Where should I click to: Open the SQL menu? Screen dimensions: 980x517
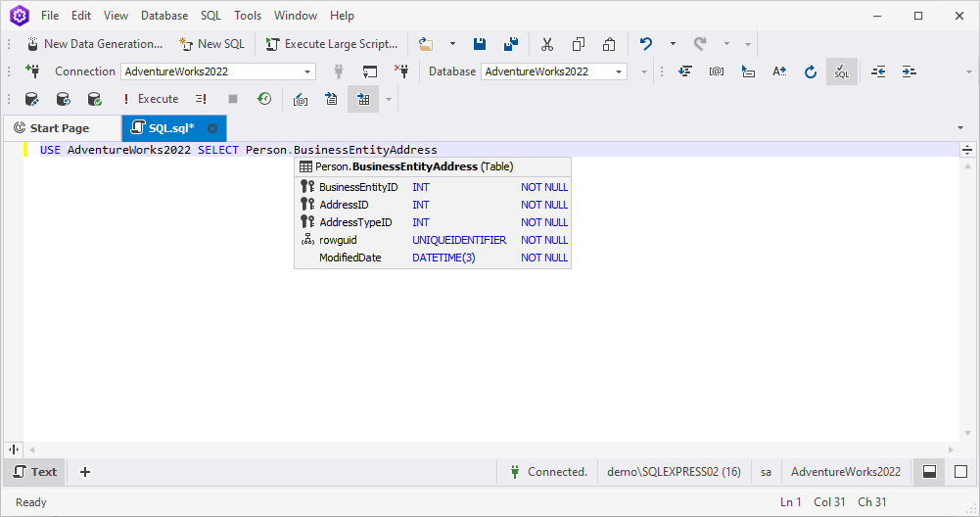tap(210, 16)
